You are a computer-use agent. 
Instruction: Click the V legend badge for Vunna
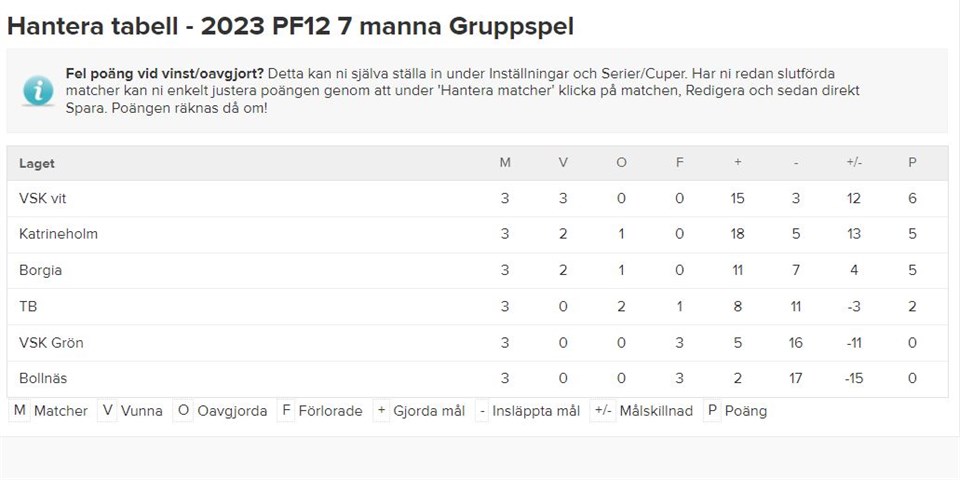[x=107, y=411]
